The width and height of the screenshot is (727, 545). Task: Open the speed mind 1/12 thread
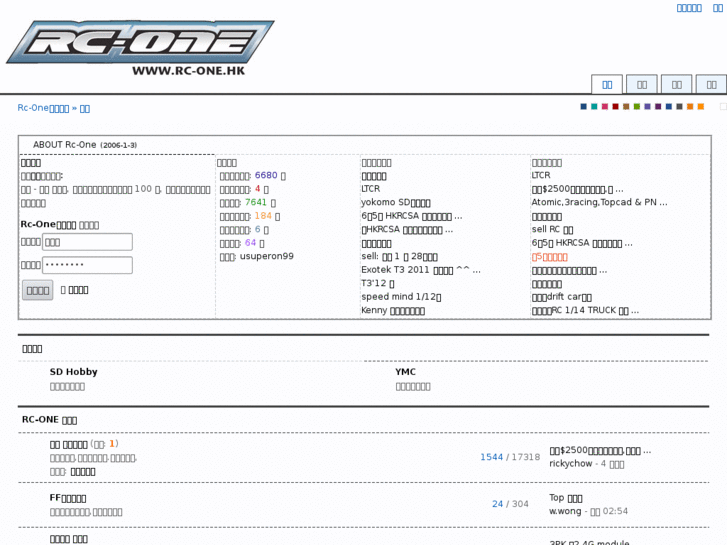click(401, 297)
